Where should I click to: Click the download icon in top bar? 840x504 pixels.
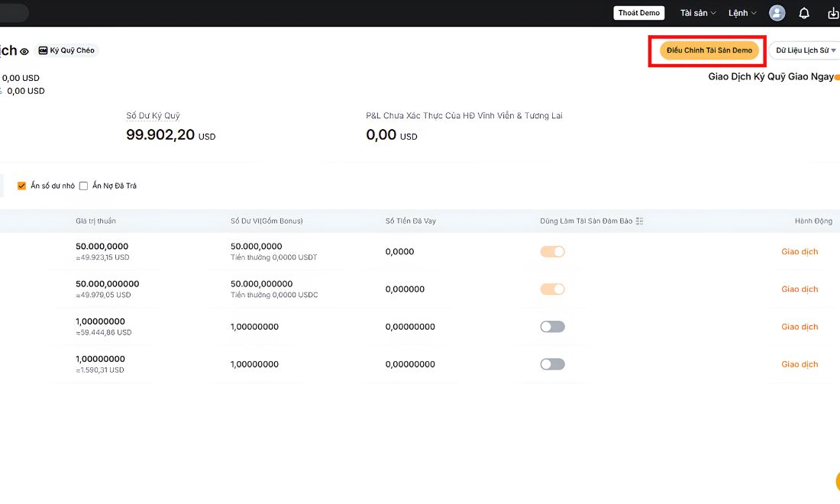[834, 14]
